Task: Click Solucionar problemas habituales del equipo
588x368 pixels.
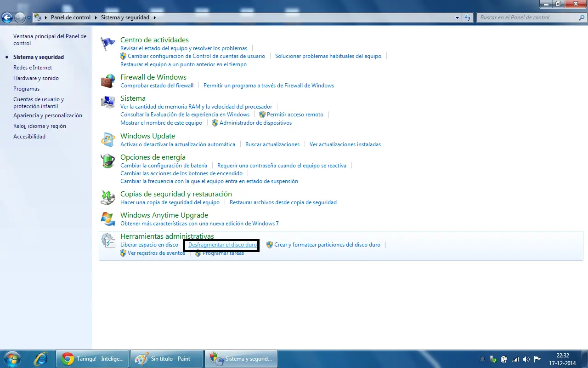Action: [328, 56]
